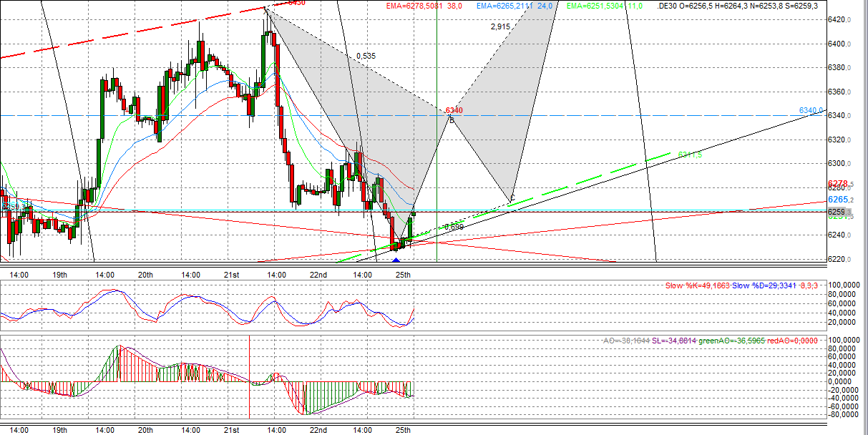Click the blue 6340,0 horizontal line label
Viewport: 868px width, 435px height.
point(811,110)
